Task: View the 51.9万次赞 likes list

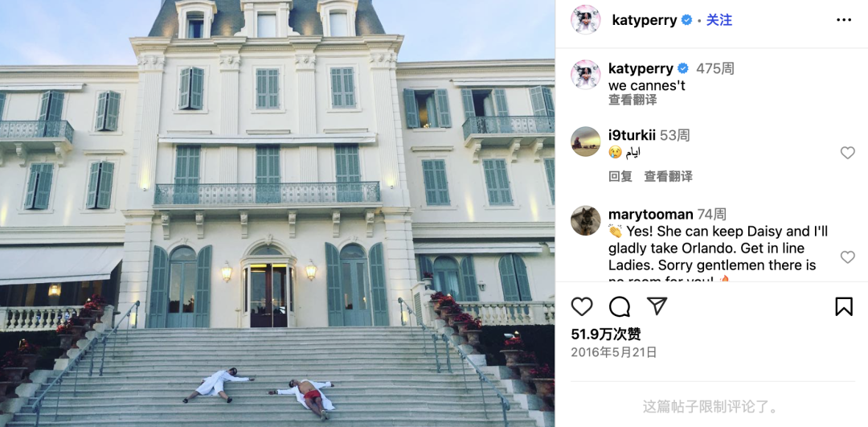Action: point(606,334)
